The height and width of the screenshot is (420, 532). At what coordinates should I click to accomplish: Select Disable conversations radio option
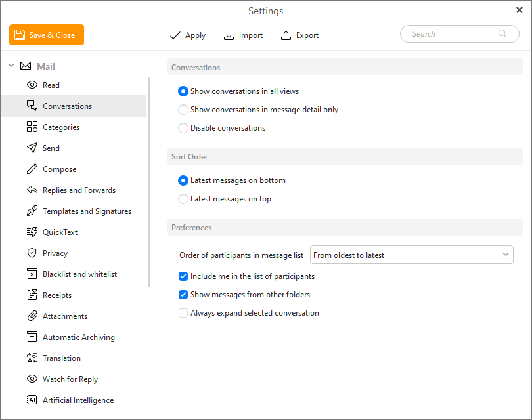click(x=183, y=128)
